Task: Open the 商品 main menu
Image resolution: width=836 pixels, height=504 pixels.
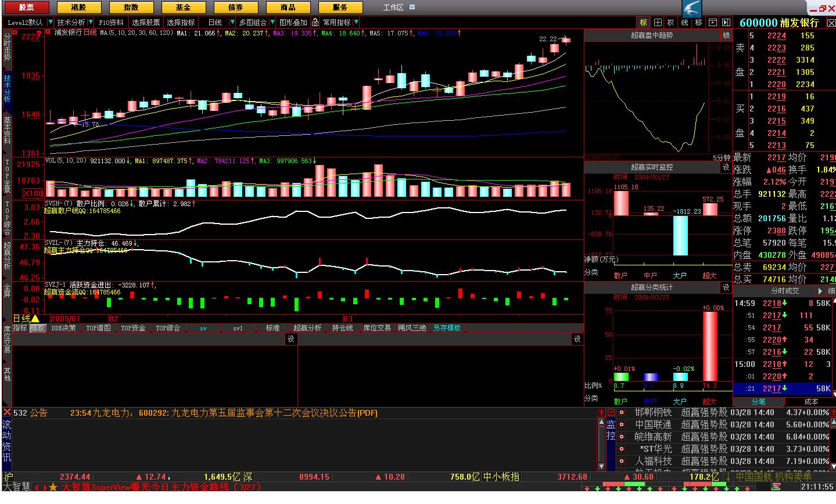Action: (x=288, y=8)
